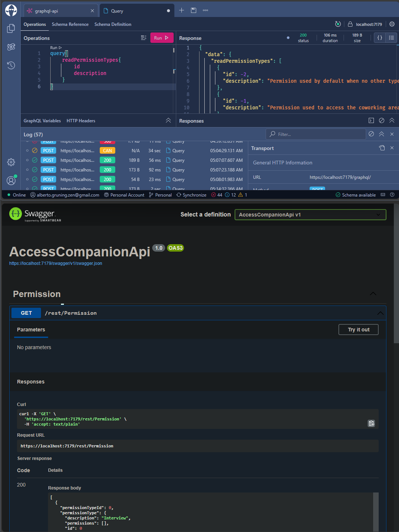Open the history clock icon in sidebar
The width and height of the screenshot is (399, 532).
pos(11,65)
